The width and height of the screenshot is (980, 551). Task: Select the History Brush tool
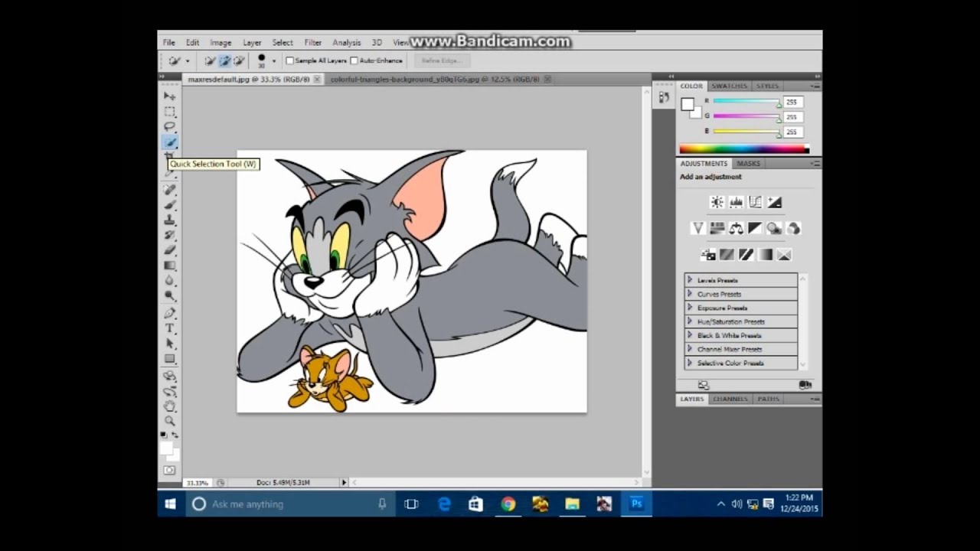pyautogui.click(x=169, y=235)
